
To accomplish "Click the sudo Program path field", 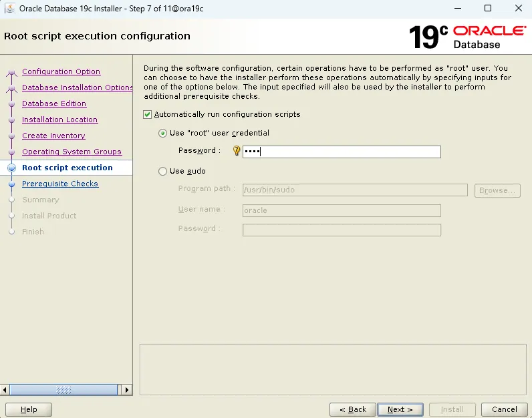I will click(355, 190).
